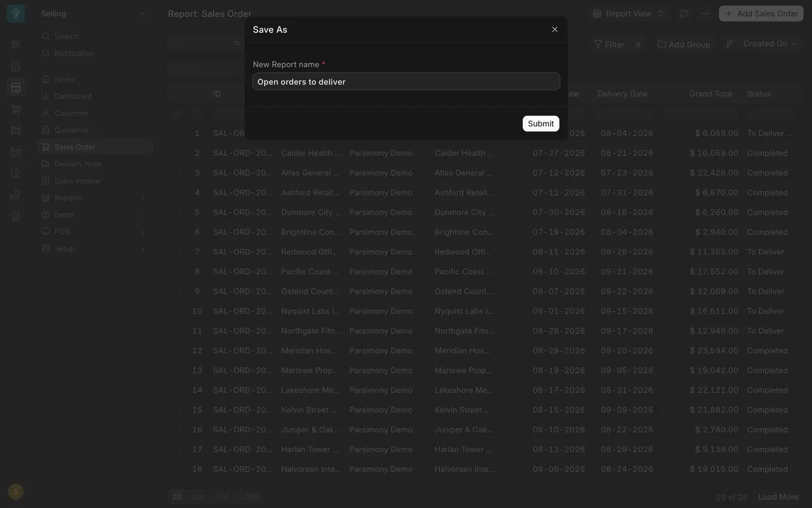Viewport: 812px width, 508px height.
Task: Click the lightbulb app logo icon
Action: click(16, 13)
